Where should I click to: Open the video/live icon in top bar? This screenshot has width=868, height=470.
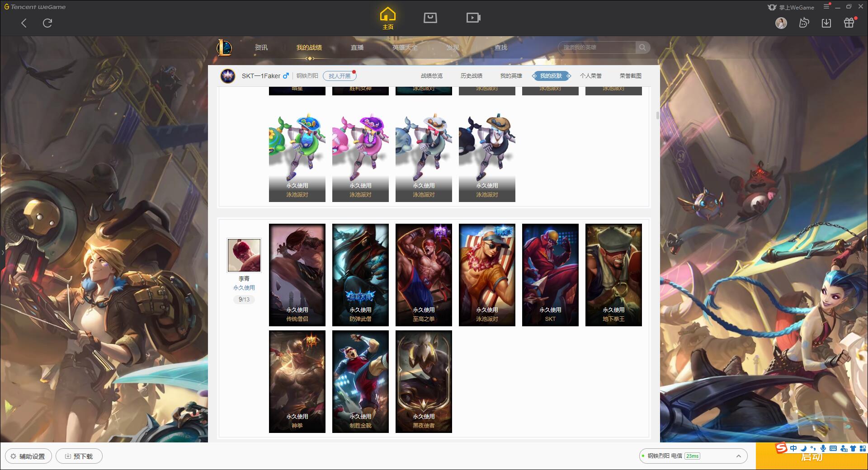point(473,18)
